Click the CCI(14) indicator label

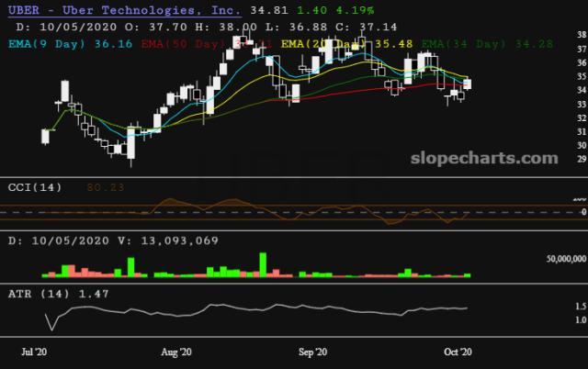point(33,186)
